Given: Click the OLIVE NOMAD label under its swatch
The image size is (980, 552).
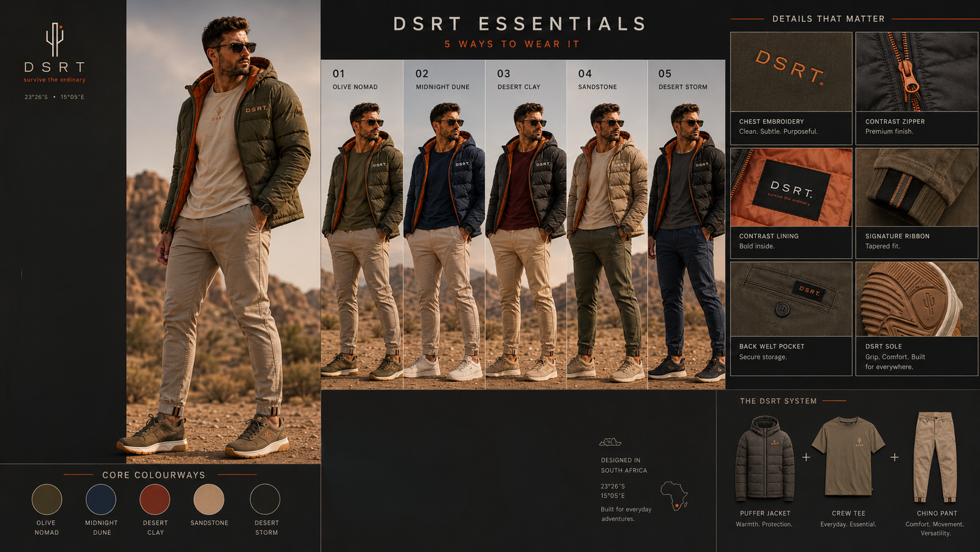Looking at the screenshot, I should point(46,528).
